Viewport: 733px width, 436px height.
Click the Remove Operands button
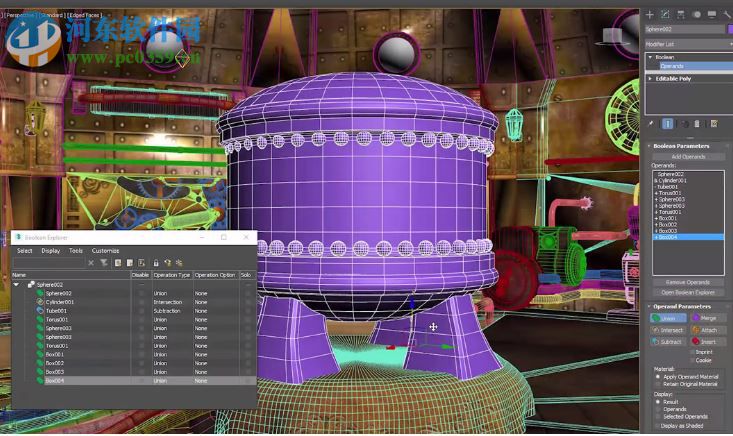point(688,282)
